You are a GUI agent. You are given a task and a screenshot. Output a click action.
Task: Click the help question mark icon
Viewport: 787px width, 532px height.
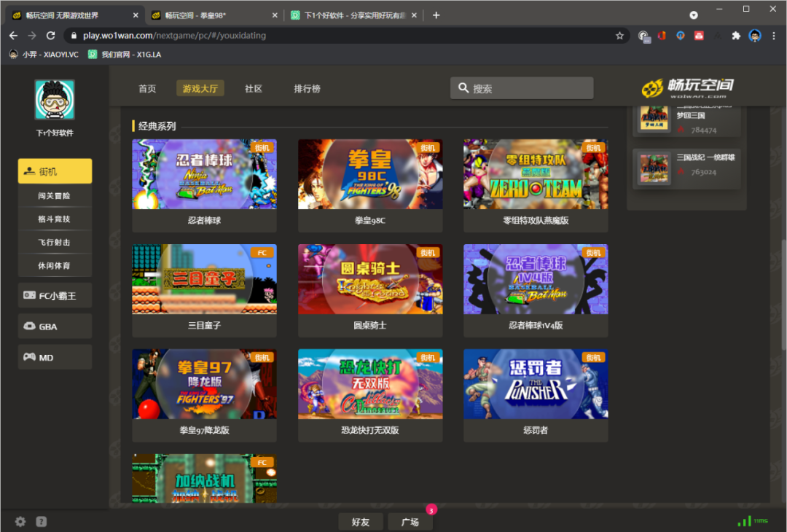tap(42, 522)
